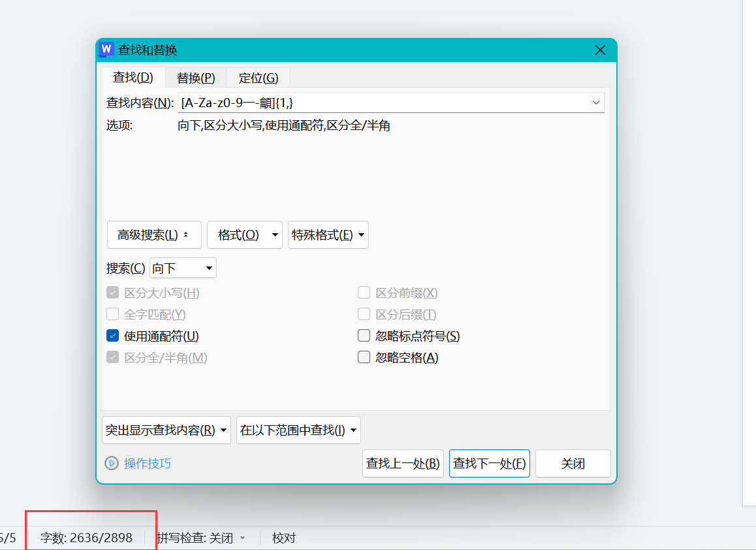The height and width of the screenshot is (550, 756).
Task: Switch to the 替换(P) tab
Action: [x=196, y=78]
